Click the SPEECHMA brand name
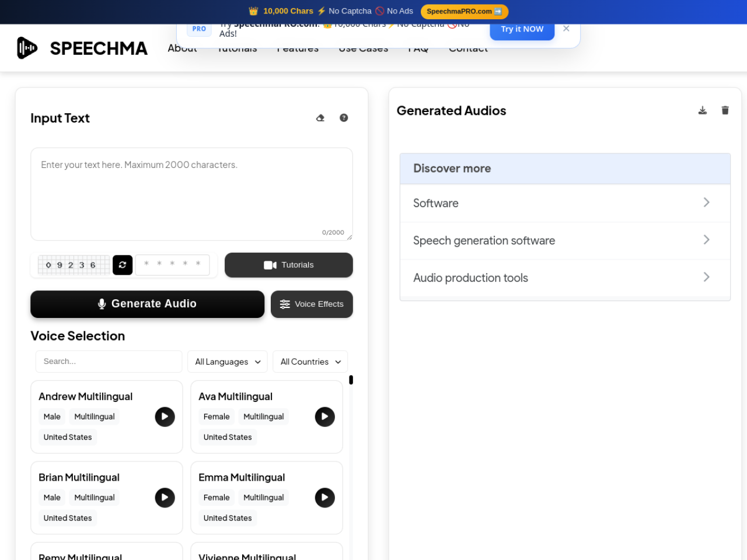 coord(99,48)
